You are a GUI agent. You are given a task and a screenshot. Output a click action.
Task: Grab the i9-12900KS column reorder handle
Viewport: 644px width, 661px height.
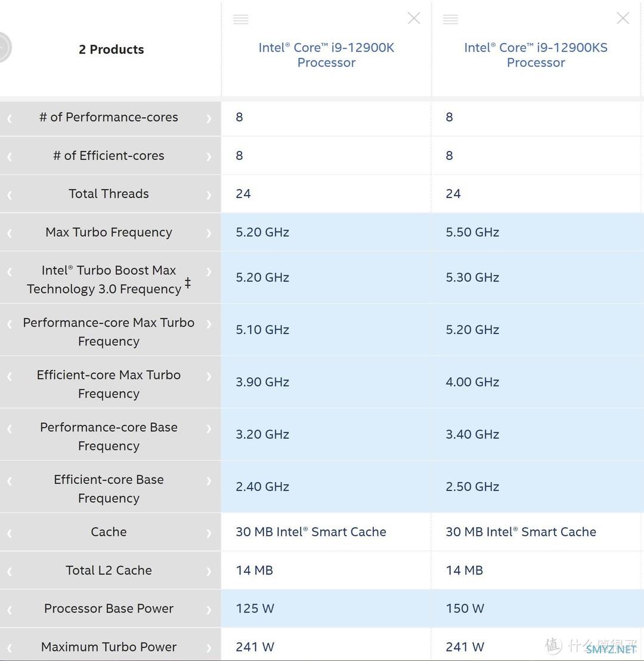[451, 19]
